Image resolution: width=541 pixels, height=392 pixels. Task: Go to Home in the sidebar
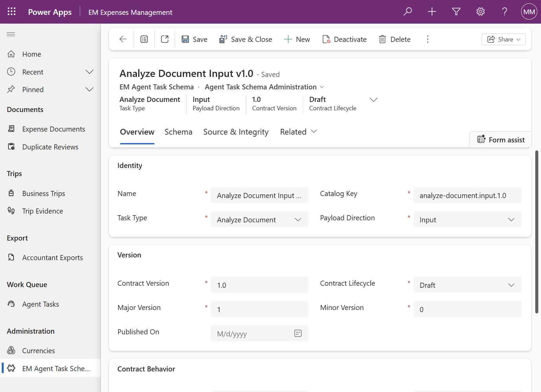[50, 54]
